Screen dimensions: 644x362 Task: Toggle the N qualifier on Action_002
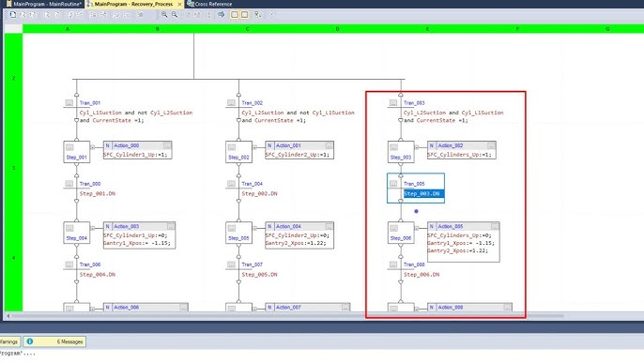tap(432, 145)
